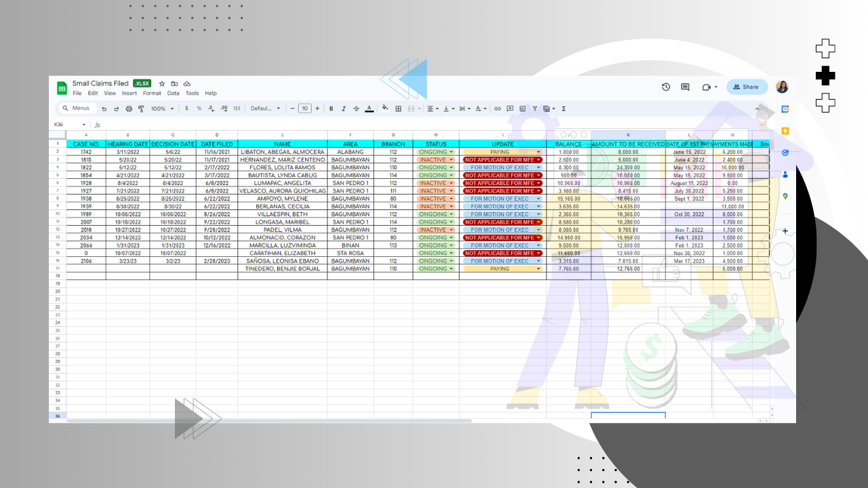Open version history clock icon
Image resolution: width=868 pixels, height=488 pixels.
click(666, 87)
